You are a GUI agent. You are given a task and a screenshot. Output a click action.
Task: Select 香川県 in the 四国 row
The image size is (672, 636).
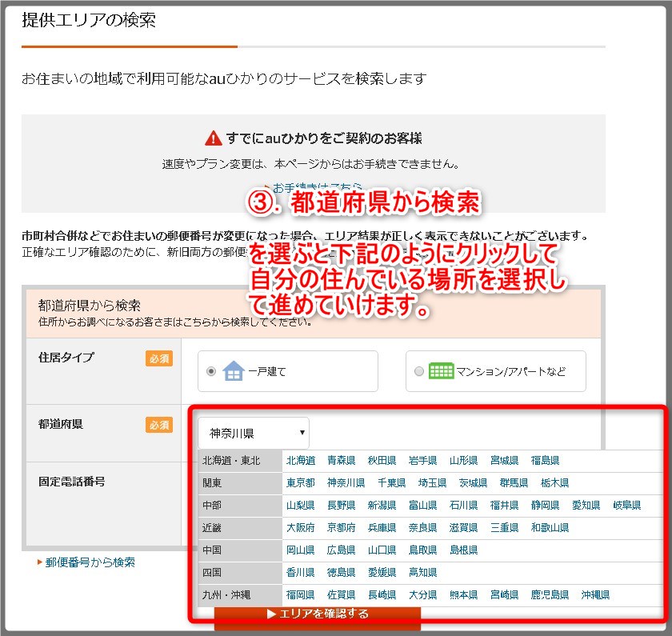click(x=301, y=572)
